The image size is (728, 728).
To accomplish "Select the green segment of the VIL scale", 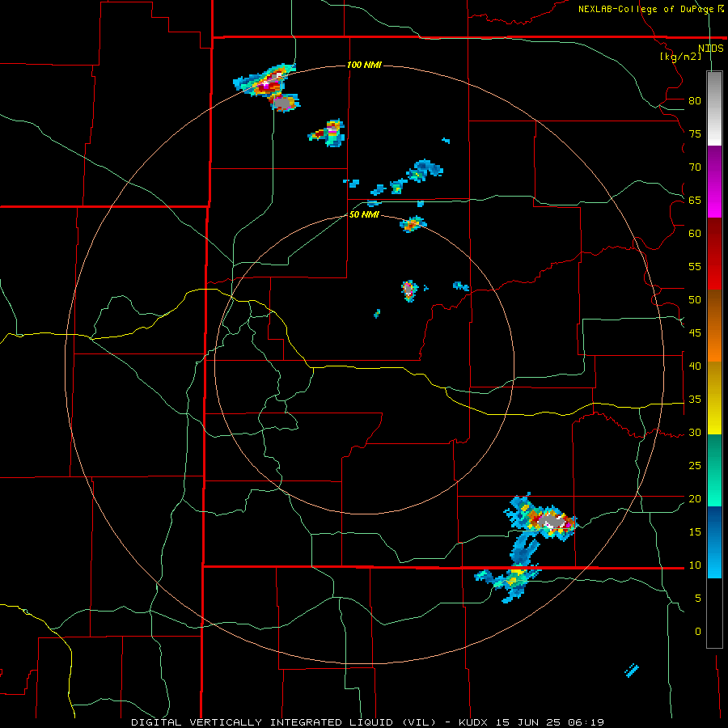I will tap(714, 470).
